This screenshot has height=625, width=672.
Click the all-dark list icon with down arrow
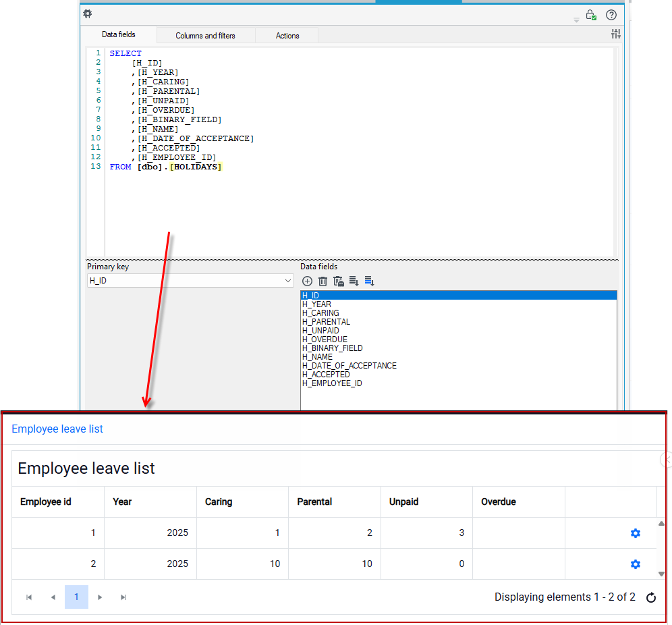click(354, 281)
